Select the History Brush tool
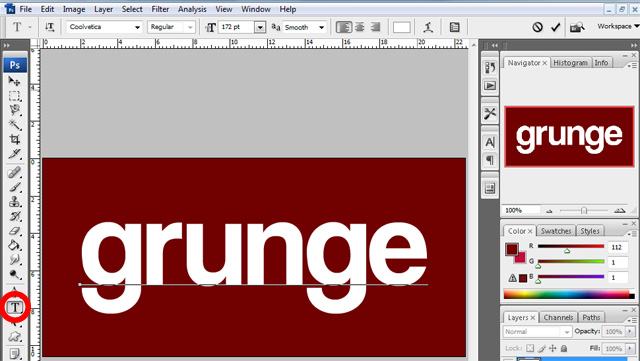The height and width of the screenshot is (361, 640). pos(14,216)
